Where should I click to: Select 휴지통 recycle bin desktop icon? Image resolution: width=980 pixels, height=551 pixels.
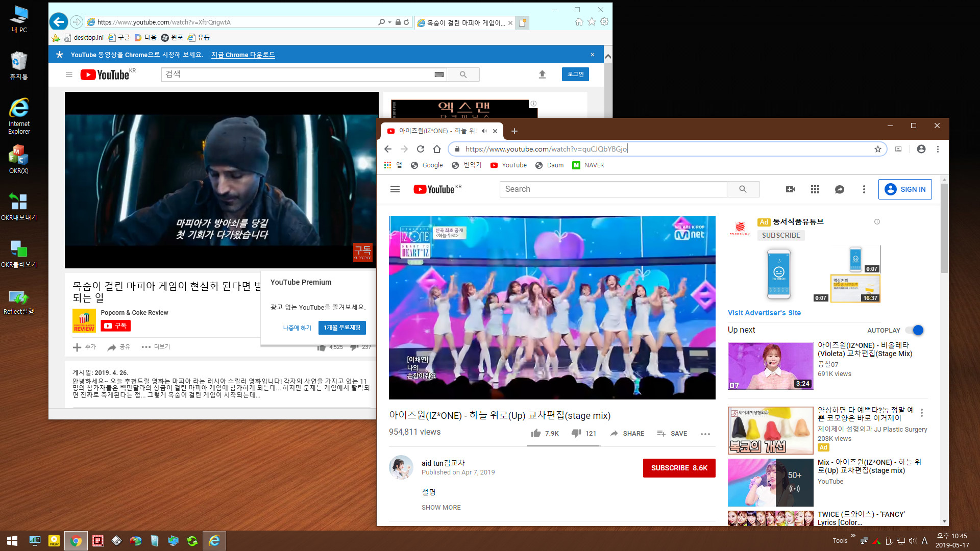click(19, 65)
